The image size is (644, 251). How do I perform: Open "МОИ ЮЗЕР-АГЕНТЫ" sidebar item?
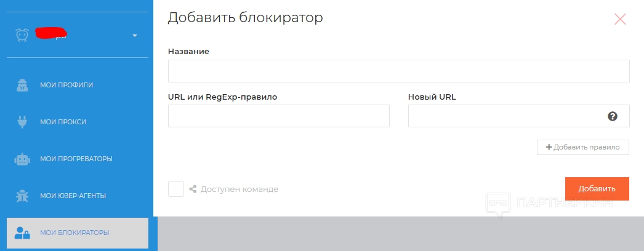tap(73, 196)
